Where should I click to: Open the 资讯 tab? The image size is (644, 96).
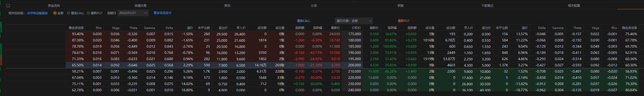click(x=227, y=5)
